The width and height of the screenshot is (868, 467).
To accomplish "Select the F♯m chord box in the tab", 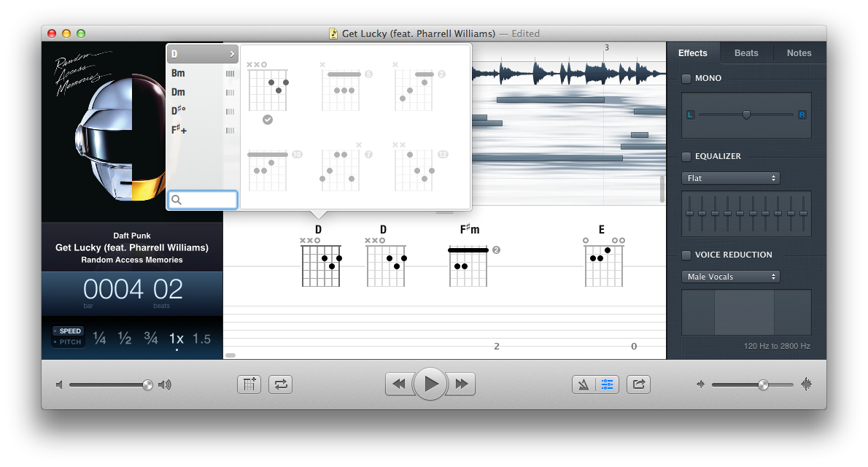I will click(470, 256).
